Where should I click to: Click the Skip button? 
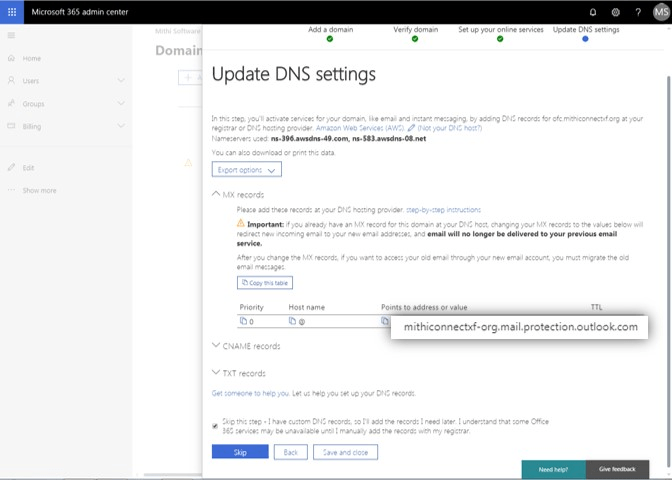(240, 452)
